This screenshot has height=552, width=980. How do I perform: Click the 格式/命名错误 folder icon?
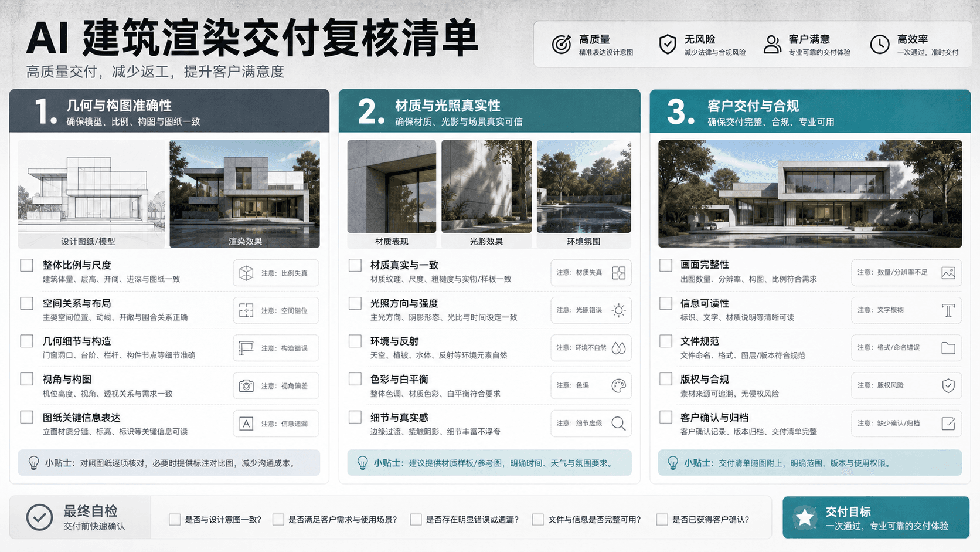(948, 348)
